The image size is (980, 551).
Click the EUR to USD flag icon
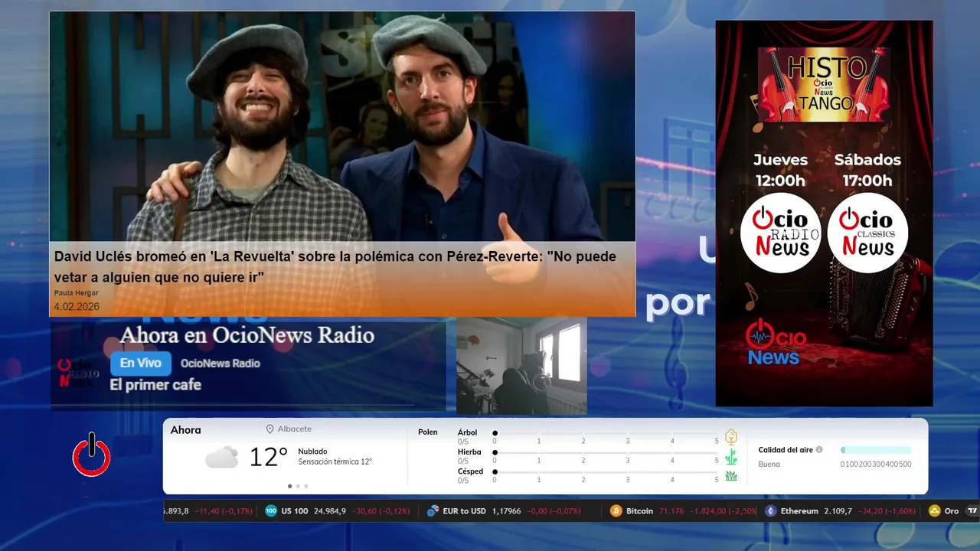point(433,511)
